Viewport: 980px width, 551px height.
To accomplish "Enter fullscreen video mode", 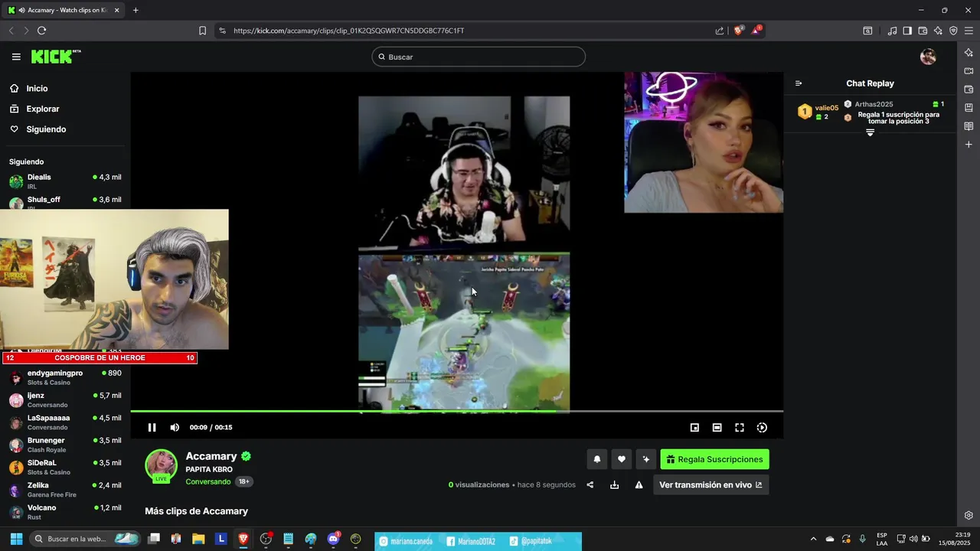I will 740,428.
